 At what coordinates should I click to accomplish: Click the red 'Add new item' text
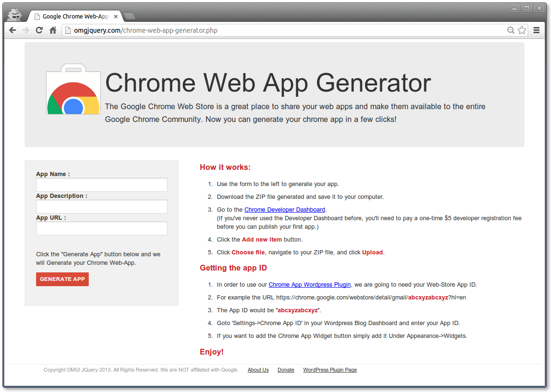[x=262, y=240]
